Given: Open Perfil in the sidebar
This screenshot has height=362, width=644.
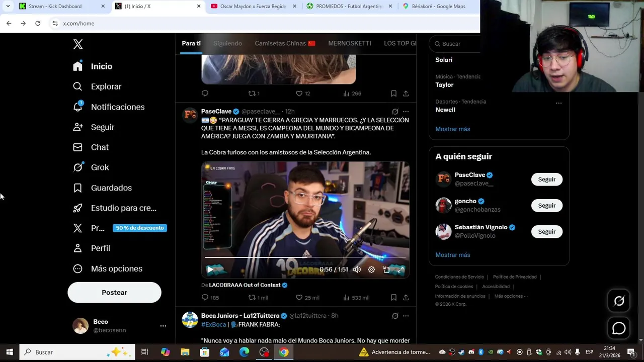Looking at the screenshot, I should coord(92,248).
